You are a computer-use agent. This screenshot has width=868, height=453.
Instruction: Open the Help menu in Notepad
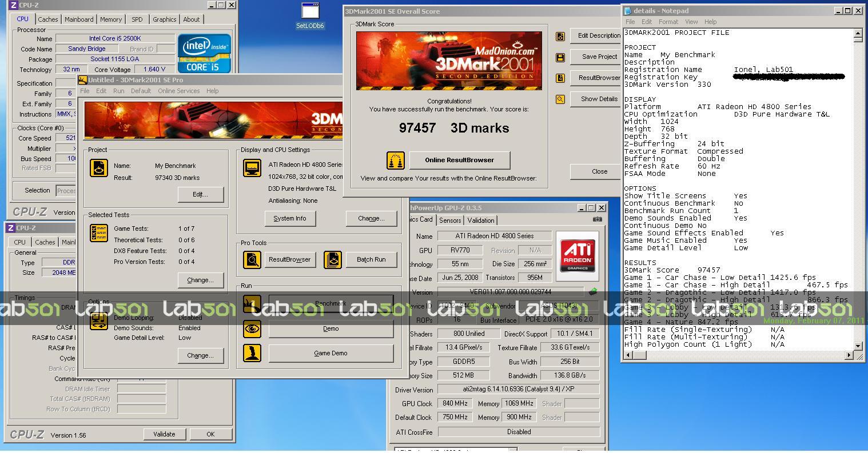711,22
